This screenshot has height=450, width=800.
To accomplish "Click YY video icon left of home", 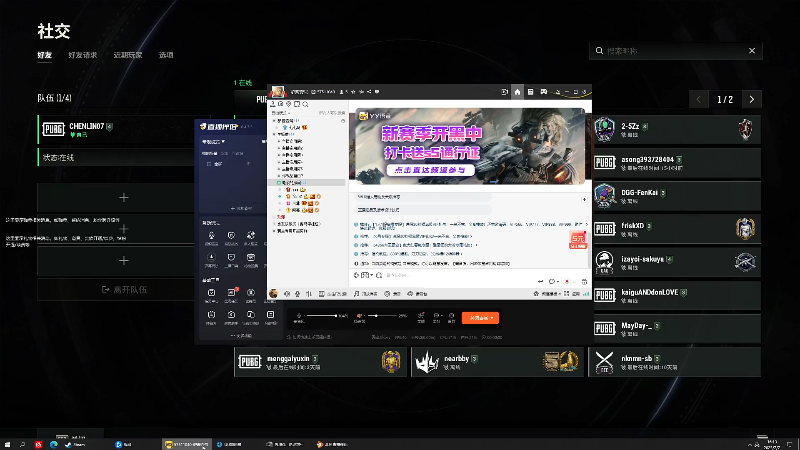I will click(x=504, y=92).
